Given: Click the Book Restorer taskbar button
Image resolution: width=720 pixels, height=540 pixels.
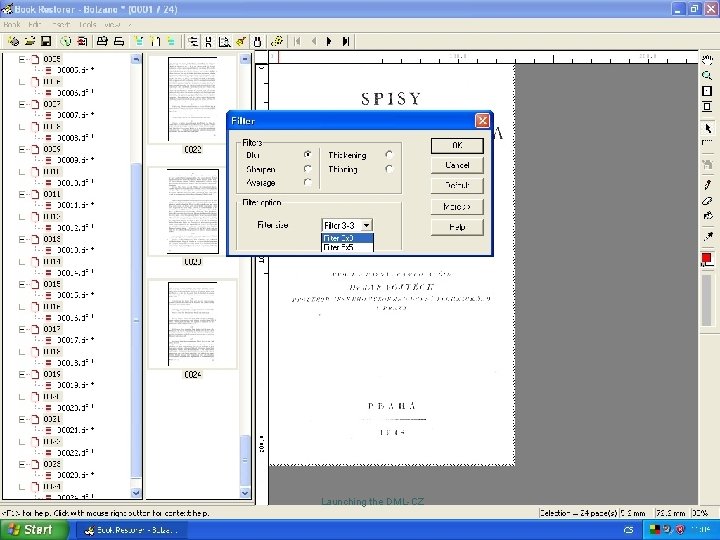Looking at the screenshot, I should (x=133, y=530).
